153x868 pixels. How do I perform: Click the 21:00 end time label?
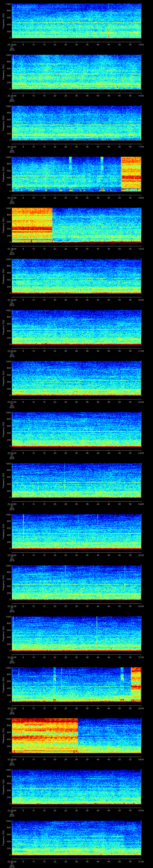point(141,351)
